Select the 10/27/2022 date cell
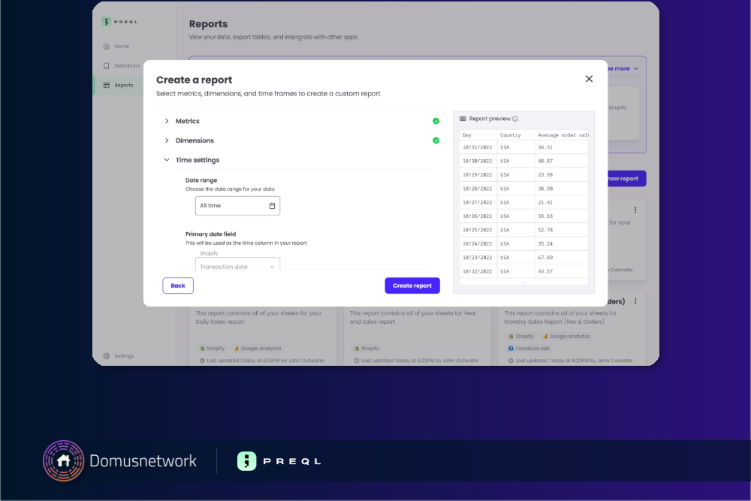751x501 pixels. click(477, 203)
